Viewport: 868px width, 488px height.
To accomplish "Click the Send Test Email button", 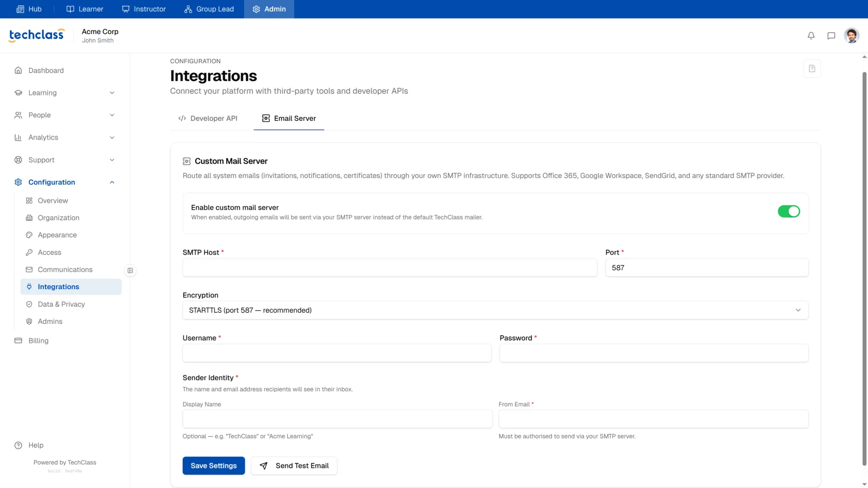I will 294,466.
